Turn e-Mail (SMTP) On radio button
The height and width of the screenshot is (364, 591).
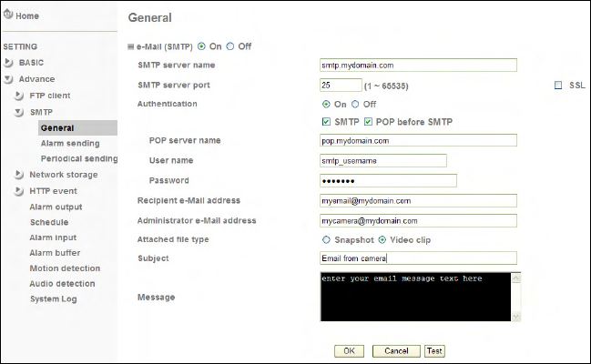coord(201,46)
